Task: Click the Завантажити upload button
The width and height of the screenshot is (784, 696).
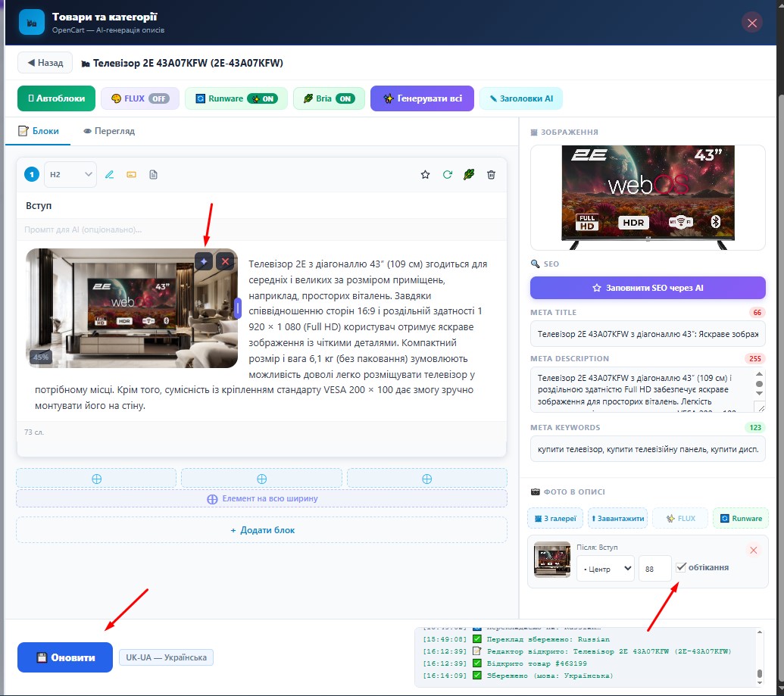Action: tap(617, 519)
